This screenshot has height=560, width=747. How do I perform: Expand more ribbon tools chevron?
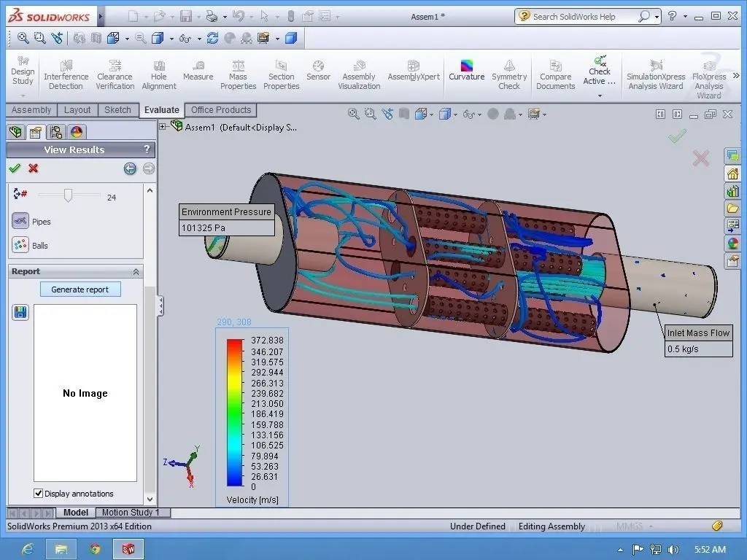tap(736, 76)
